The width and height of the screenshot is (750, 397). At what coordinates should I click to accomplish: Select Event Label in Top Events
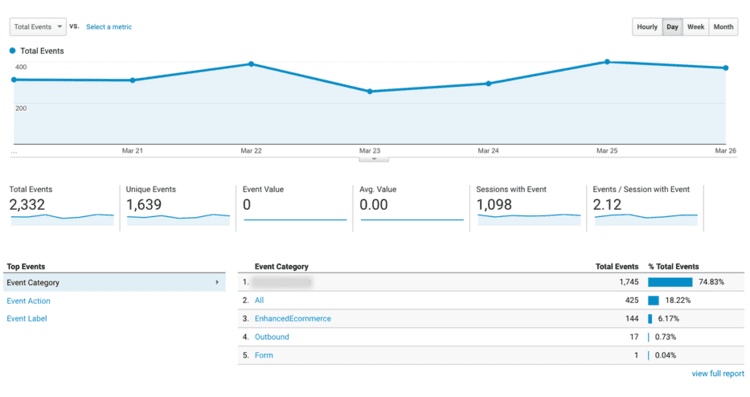click(x=27, y=319)
